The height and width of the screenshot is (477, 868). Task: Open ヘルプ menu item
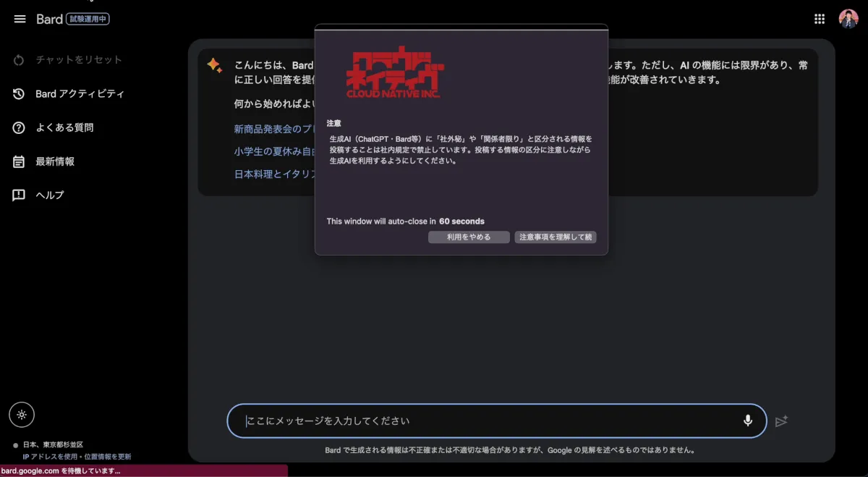[50, 195]
